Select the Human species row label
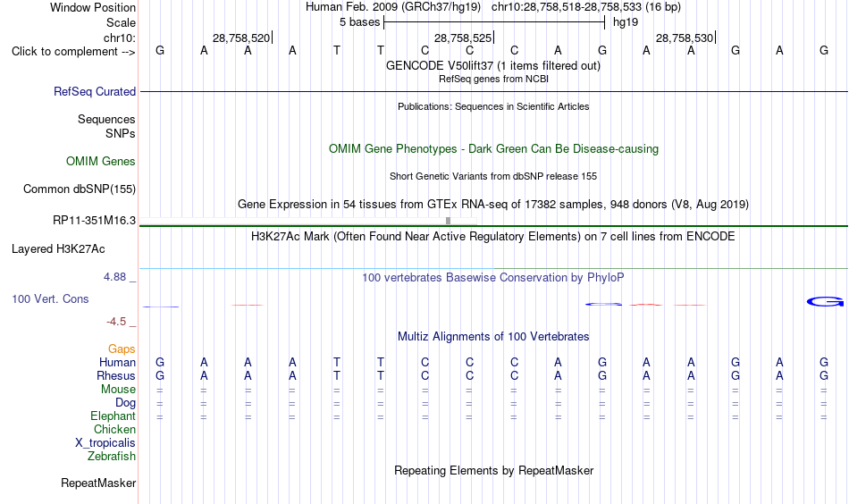The image size is (849, 504). point(117,362)
